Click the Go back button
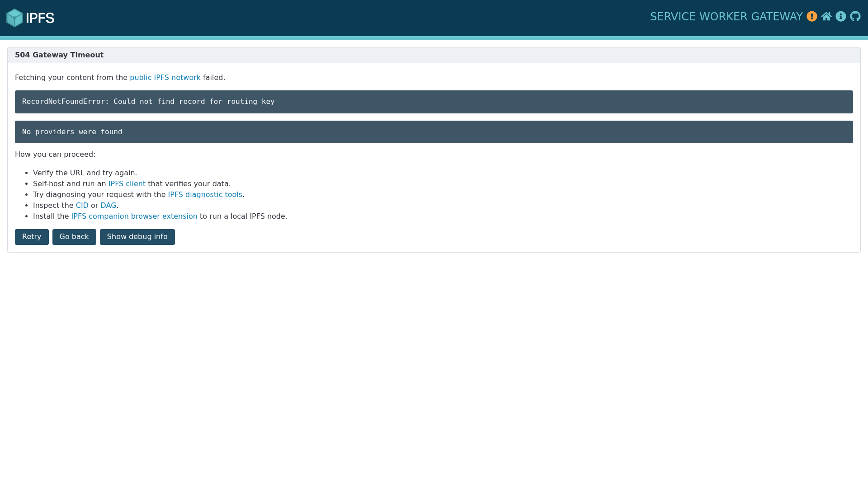This screenshot has width=868, height=488. (x=74, y=237)
